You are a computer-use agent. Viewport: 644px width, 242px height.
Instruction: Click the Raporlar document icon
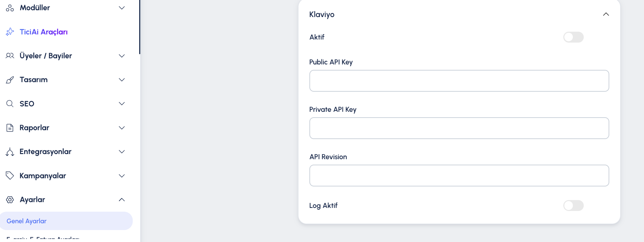coord(10,128)
